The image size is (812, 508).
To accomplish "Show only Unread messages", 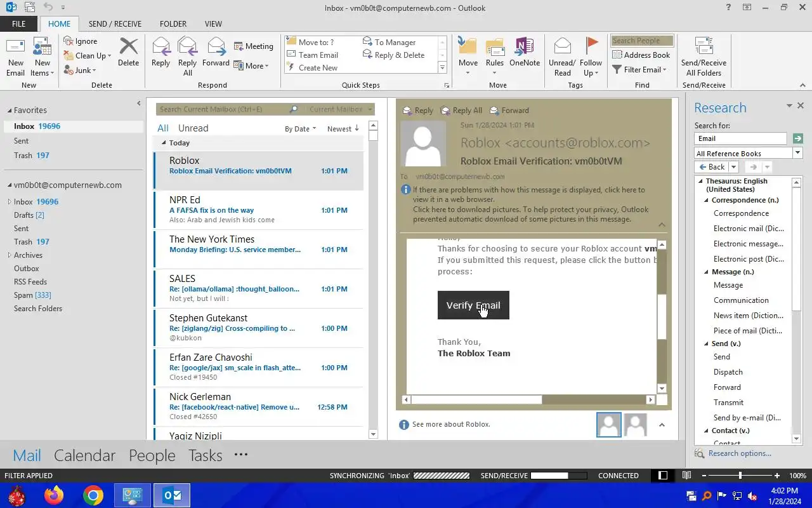I will [x=193, y=128].
